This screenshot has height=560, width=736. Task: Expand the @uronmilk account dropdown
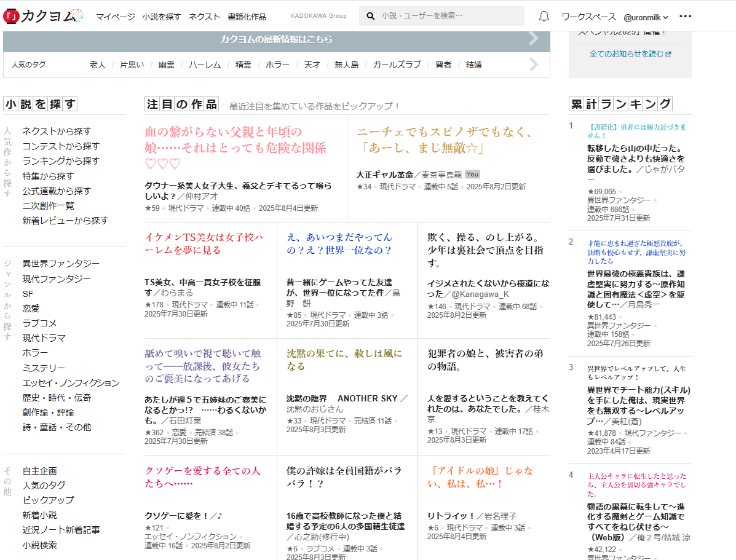point(646,17)
